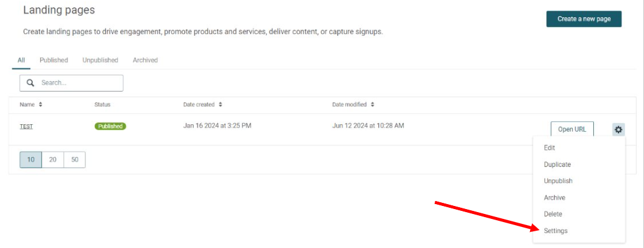This screenshot has height=248, width=644.
Task: Open the gear actions menu for TEST
Action: (x=618, y=130)
